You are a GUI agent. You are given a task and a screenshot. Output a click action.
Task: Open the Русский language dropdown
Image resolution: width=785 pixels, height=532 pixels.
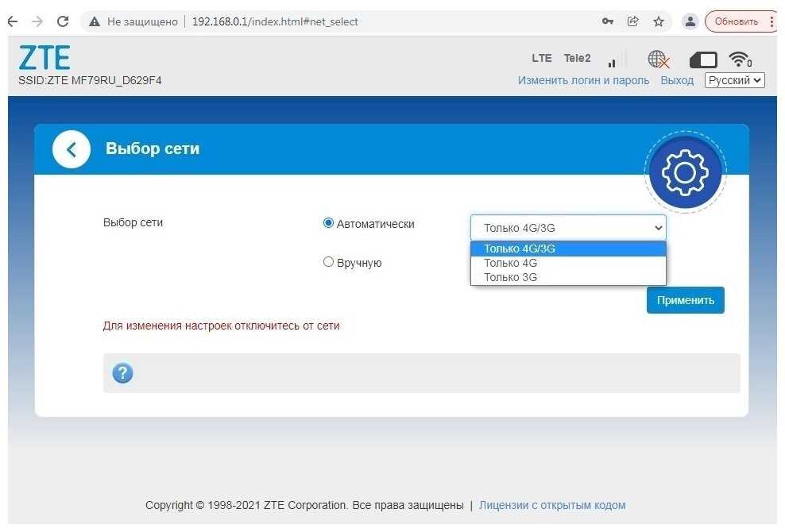[x=734, y=80]
